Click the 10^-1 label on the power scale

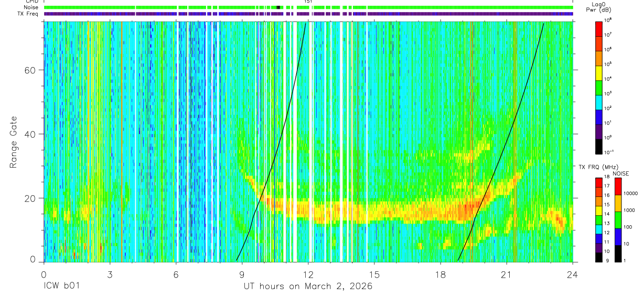pyautogui.click(x=609, y=151)
